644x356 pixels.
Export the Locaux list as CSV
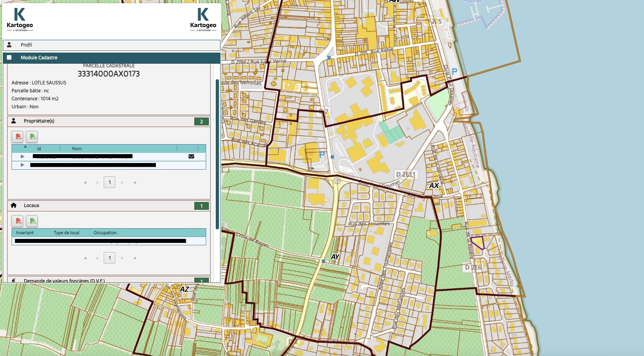pos(32,221)
